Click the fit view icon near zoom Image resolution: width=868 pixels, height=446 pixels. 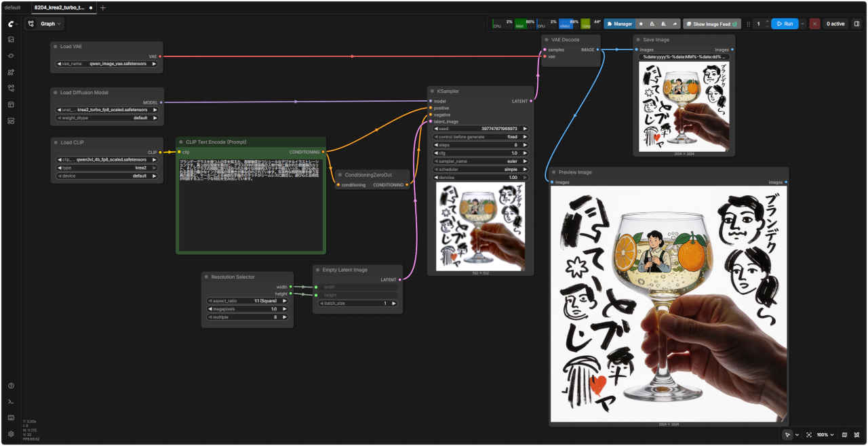click(x=809, y=434)
